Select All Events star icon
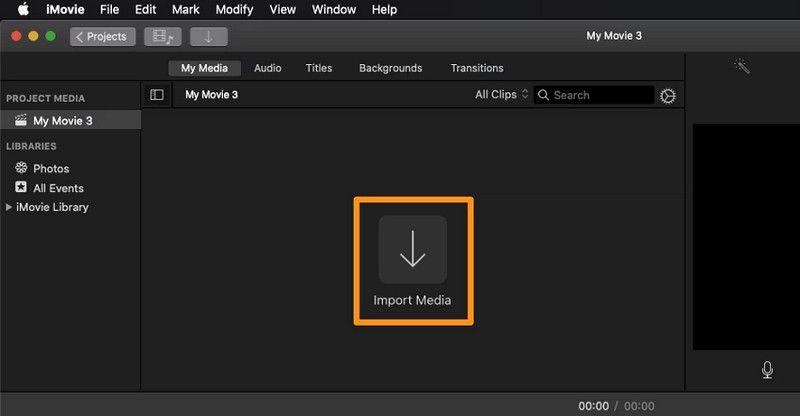The image size is (800, 416). click(x=21, y=187)
